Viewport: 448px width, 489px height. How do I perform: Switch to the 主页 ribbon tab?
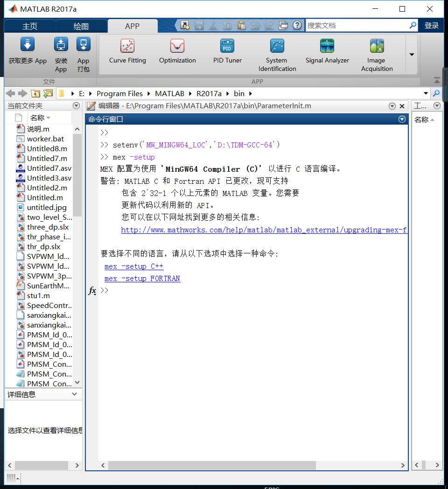(29, 26)
